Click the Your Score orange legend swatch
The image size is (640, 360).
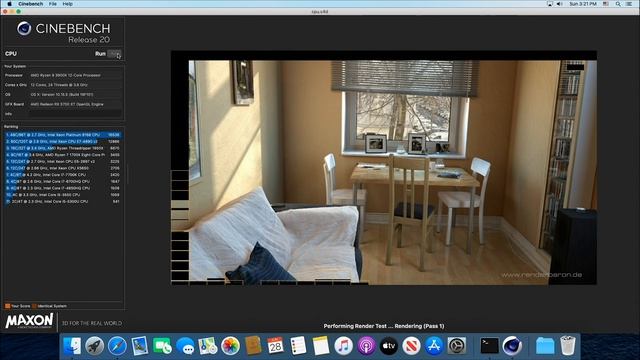(x=7, y=306)
